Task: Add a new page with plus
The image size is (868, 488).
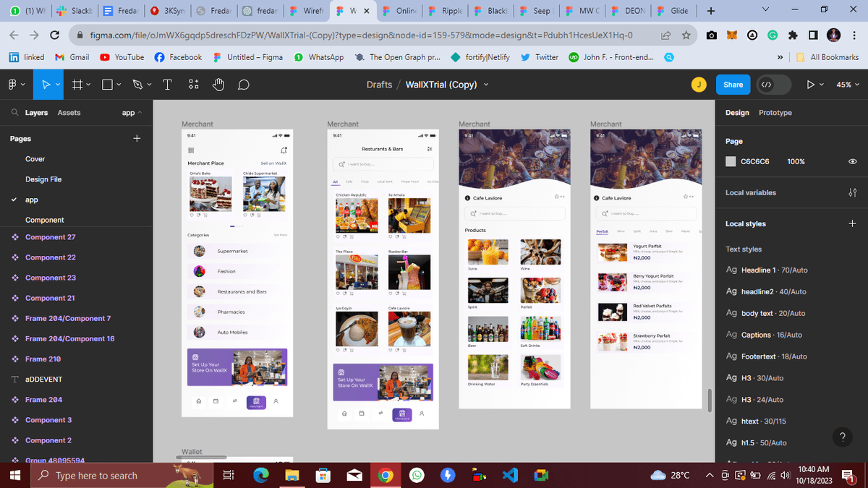Action: point(137,139)
